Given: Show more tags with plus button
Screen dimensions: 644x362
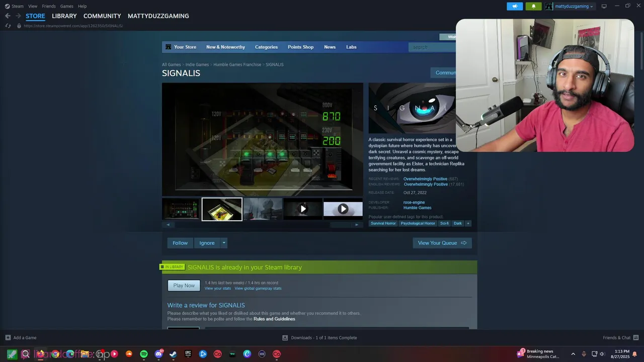Looking at the screenshot, I should [468, 223].
